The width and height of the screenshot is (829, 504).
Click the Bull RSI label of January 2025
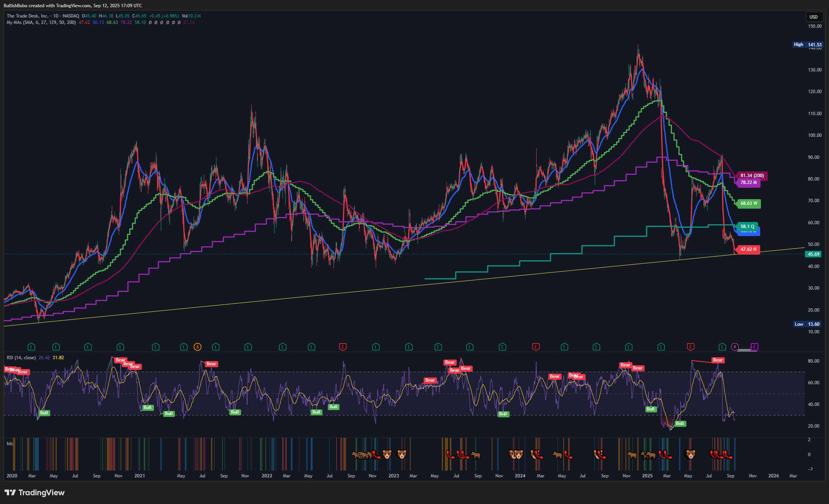[x=651, y=409]
